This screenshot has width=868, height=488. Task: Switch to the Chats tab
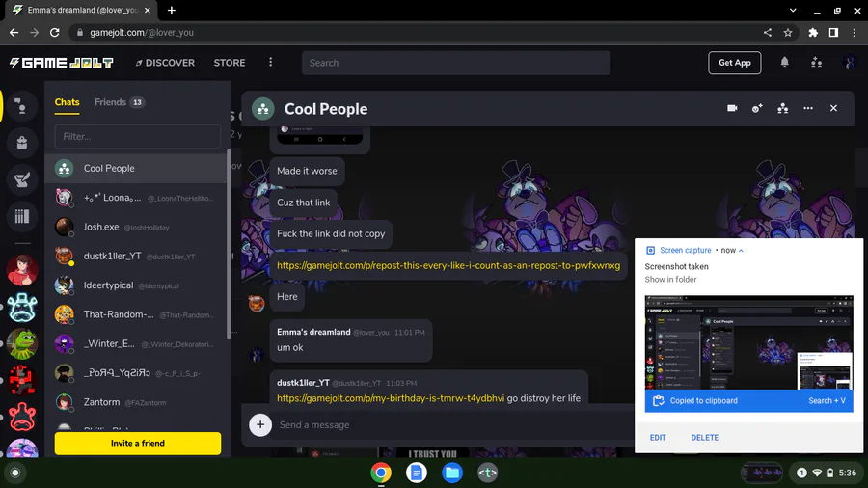[x=67, y=102]
